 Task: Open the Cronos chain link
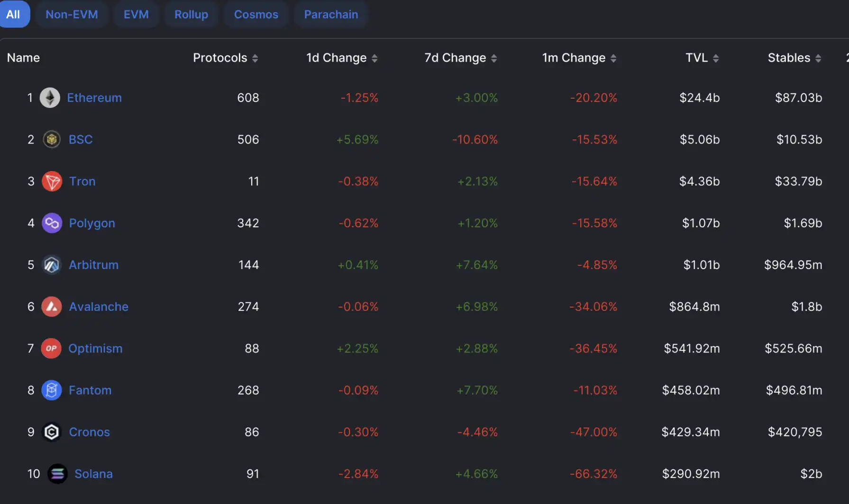tap(90, 432)
